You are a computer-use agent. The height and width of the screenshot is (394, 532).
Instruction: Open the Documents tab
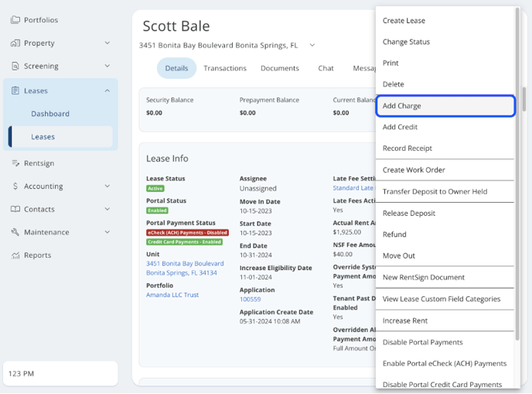coord(280,68)
